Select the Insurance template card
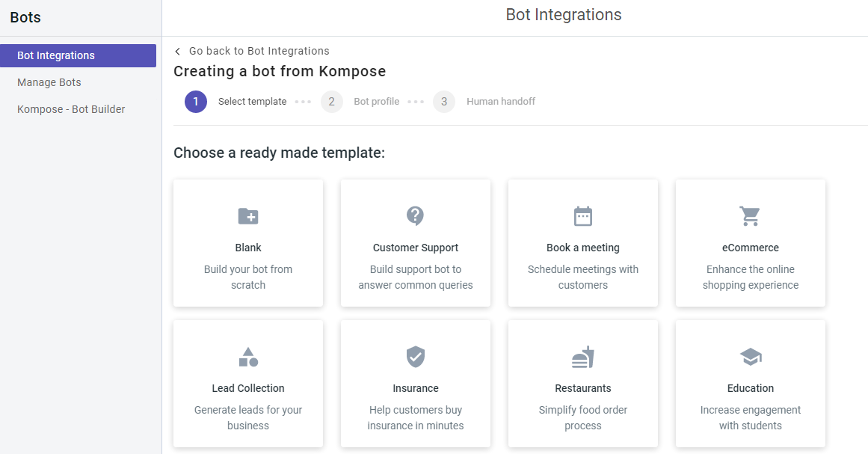Image resolution: width=868 pixels, height=454 pixels. pos(416,384)
